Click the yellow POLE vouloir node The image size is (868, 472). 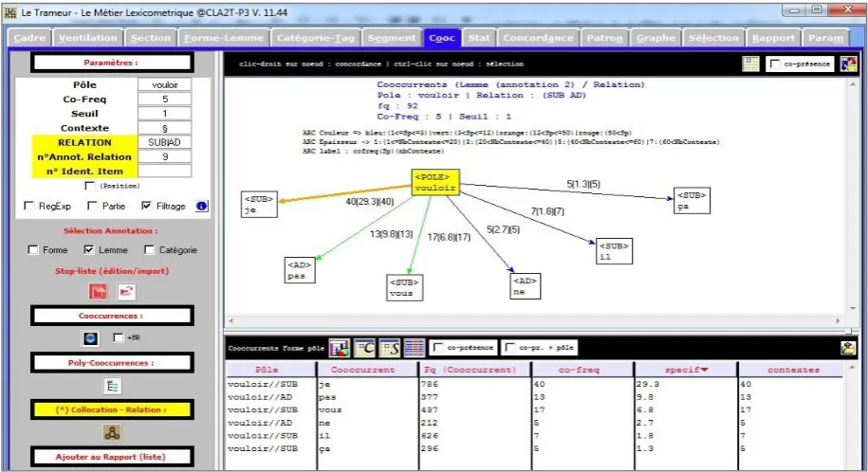click(435, 183)
